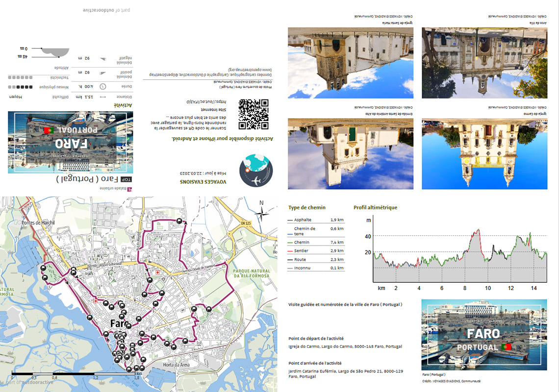Click the descent triangle icon for Dénivelé négatif

coord(103,59)
